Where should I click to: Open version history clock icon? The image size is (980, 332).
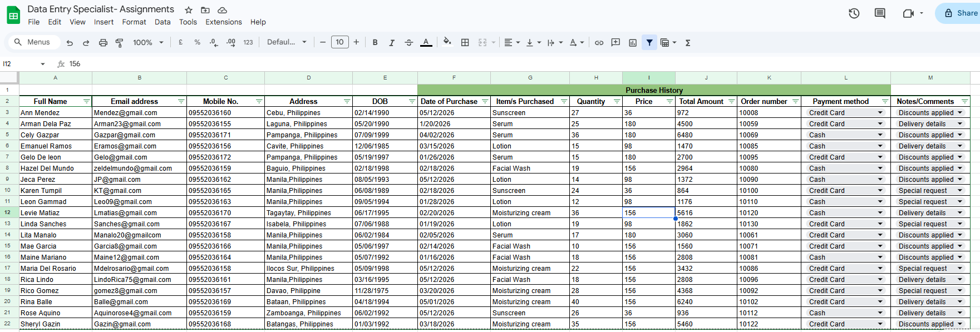(854, 13)
